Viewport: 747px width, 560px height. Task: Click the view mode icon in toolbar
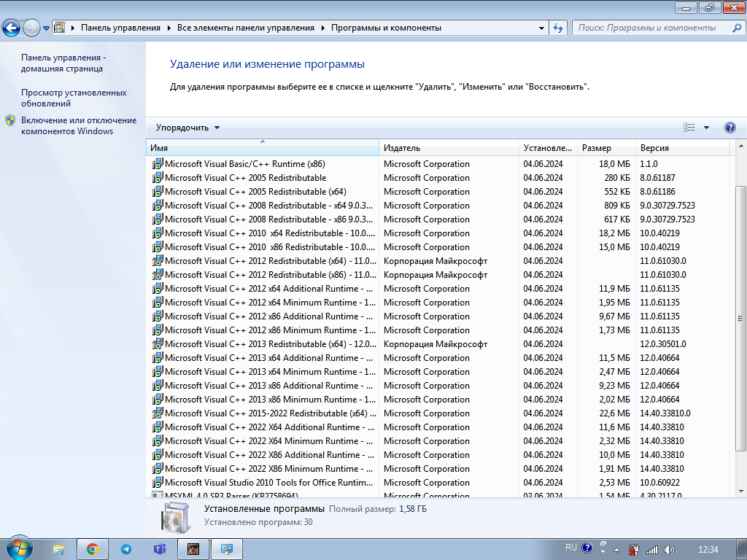tap(689, 128)
